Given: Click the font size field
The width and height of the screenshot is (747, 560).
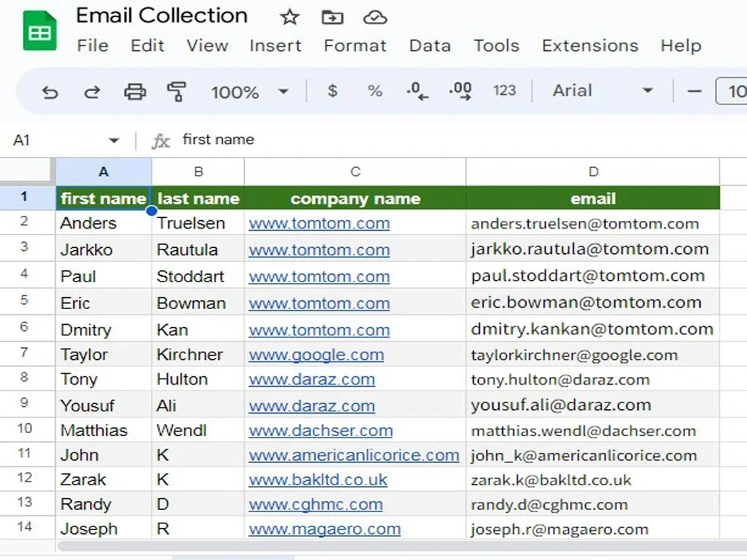Looking at the screenshot, I should pyautogui.click(x=732, y=91).
